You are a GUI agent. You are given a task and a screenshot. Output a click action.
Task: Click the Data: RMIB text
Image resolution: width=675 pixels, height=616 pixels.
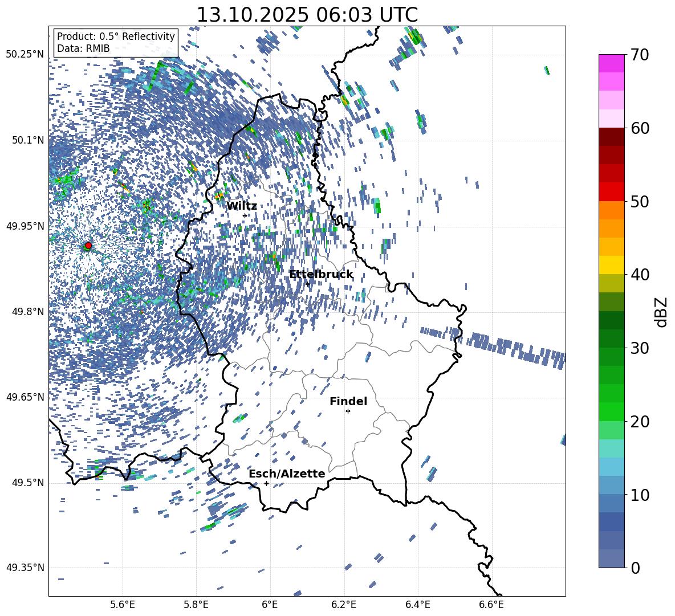(83, 48)
